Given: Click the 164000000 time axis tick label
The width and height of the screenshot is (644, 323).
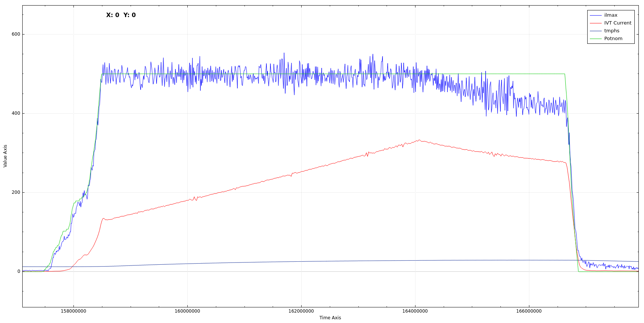Looking at the screenshot, I should 415,311.
